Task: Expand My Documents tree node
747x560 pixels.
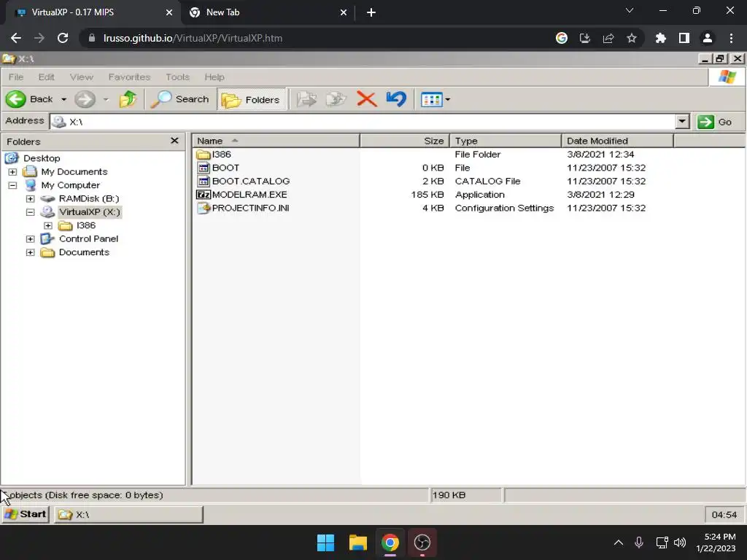Action: pos(12,171)
